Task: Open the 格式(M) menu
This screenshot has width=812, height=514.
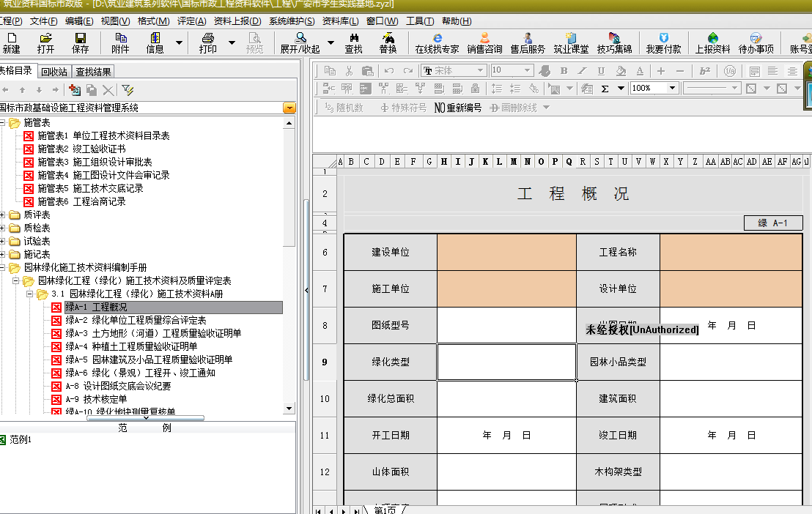Action: [x=153, y=21]
